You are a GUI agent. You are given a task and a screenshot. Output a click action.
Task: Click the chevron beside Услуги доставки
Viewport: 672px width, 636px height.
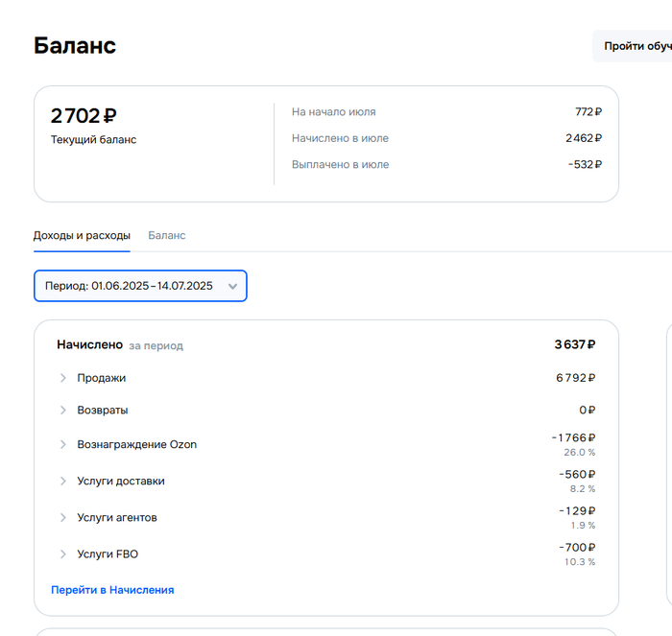63,482
